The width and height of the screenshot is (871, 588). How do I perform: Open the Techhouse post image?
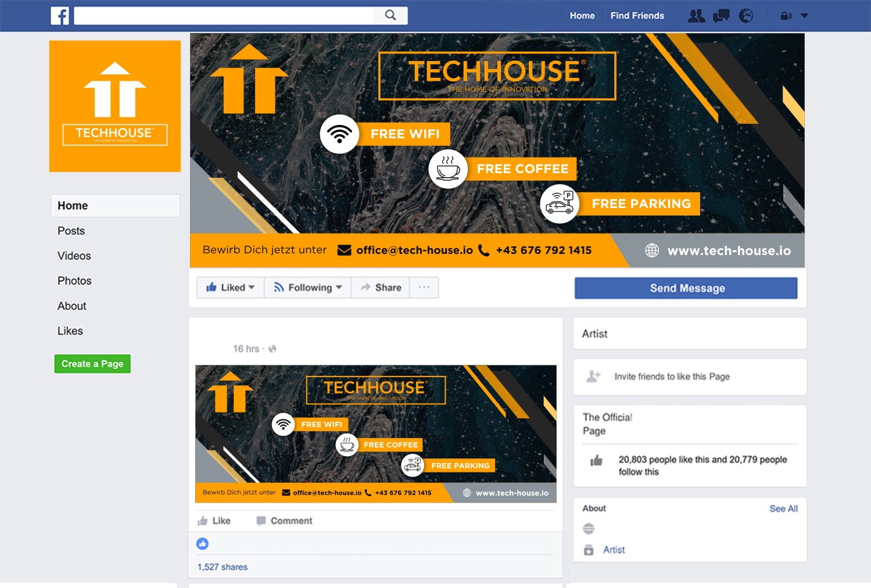click(376, 434)
